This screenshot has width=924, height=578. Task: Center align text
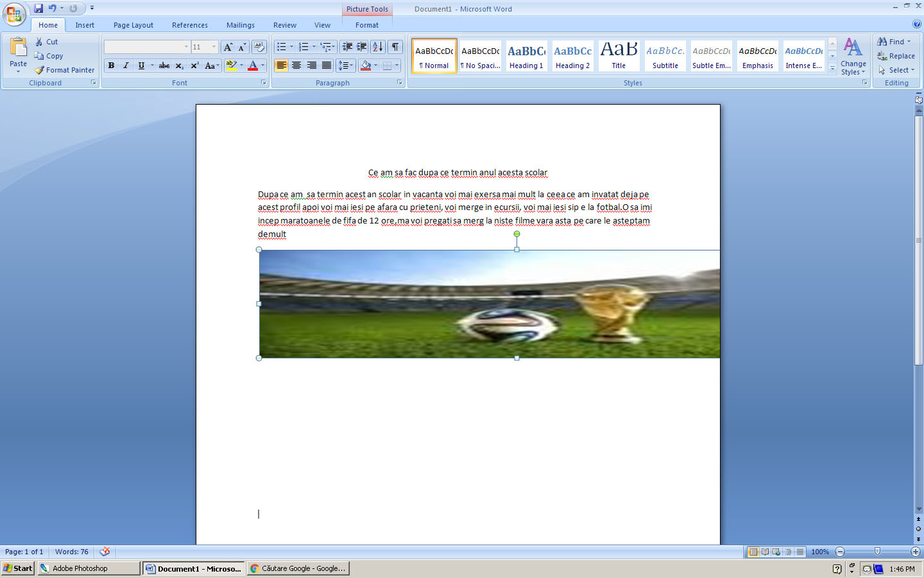(x=296, y=66)
